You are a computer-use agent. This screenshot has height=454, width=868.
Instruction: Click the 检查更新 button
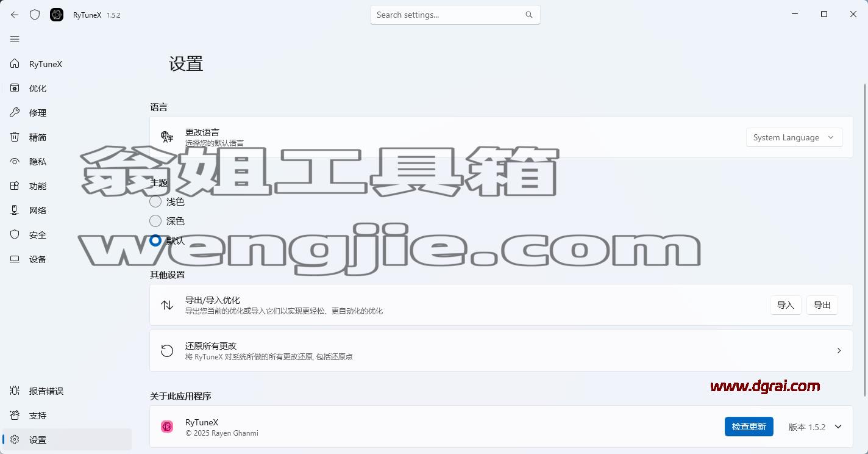(749, 427)
